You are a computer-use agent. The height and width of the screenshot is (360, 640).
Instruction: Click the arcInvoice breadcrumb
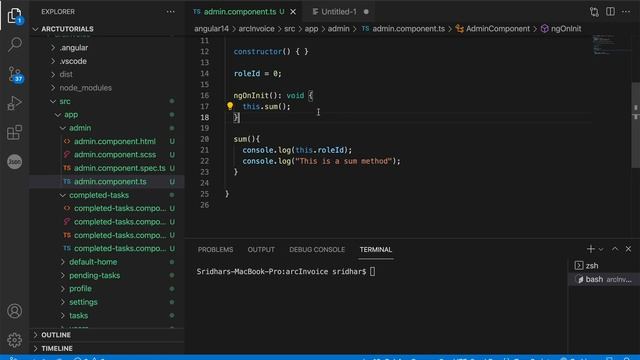tap(256, 29)
